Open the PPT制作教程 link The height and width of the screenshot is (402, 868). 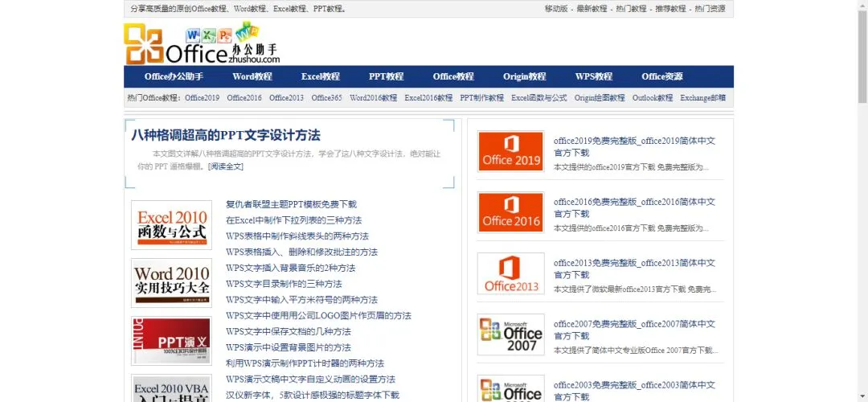(x=481, y=98)
